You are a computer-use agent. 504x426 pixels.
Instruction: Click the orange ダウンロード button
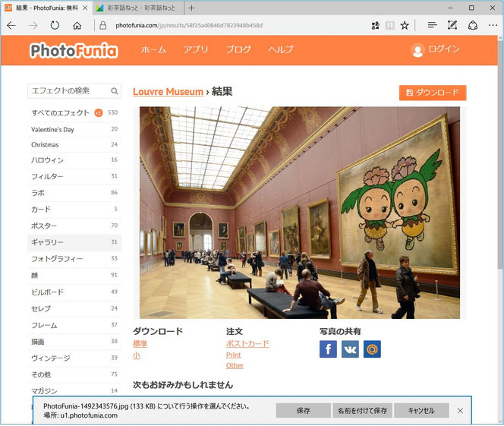pyautogui.click(x=433, y=93)
